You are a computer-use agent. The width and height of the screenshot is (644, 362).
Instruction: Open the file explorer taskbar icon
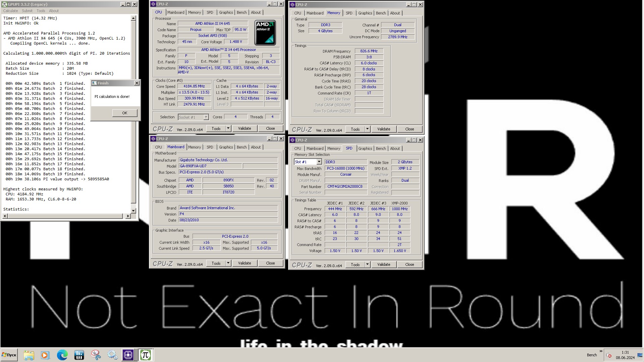click(x=29, y=355)
